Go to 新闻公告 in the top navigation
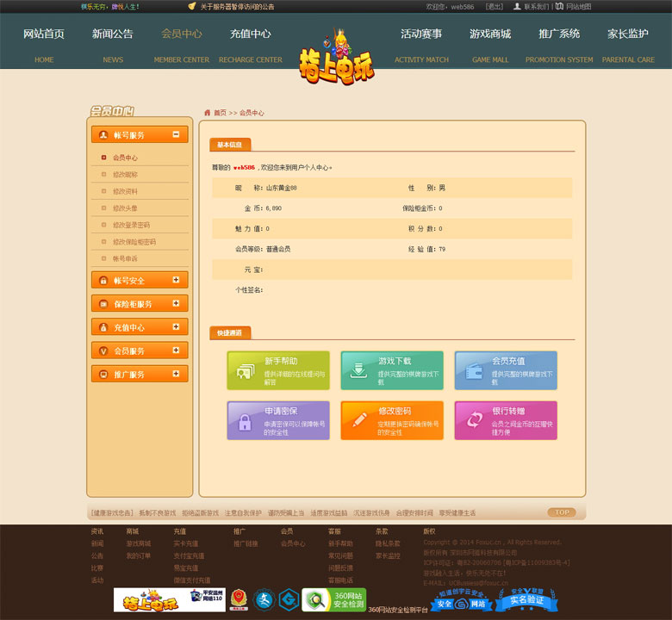Screen dimensions: 672x620 coord(113,34)
